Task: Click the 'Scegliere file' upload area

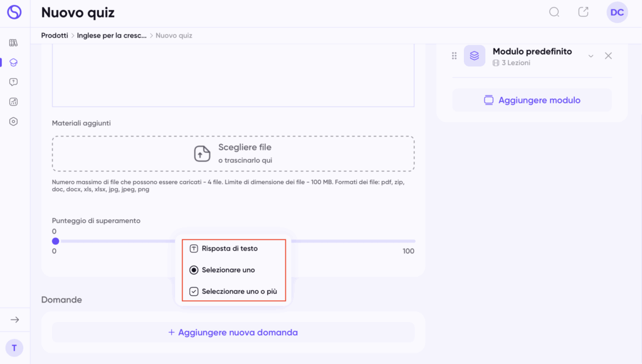Action: point(233,153)
